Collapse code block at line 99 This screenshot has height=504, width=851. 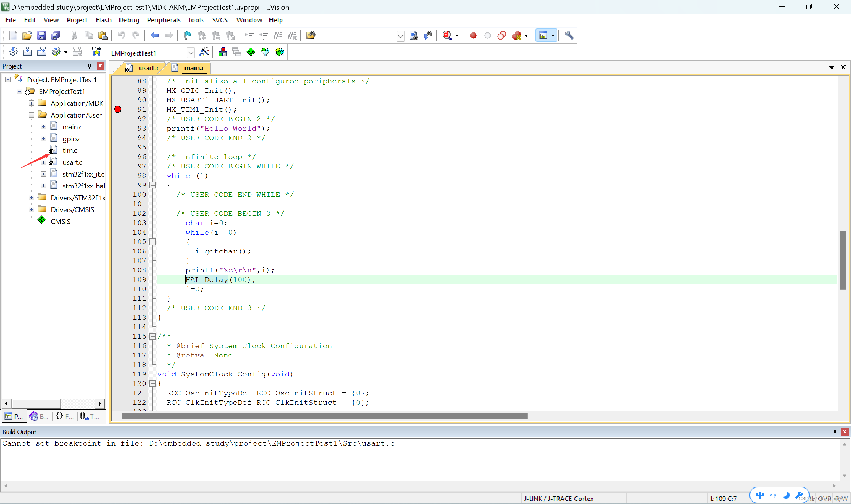153,185
